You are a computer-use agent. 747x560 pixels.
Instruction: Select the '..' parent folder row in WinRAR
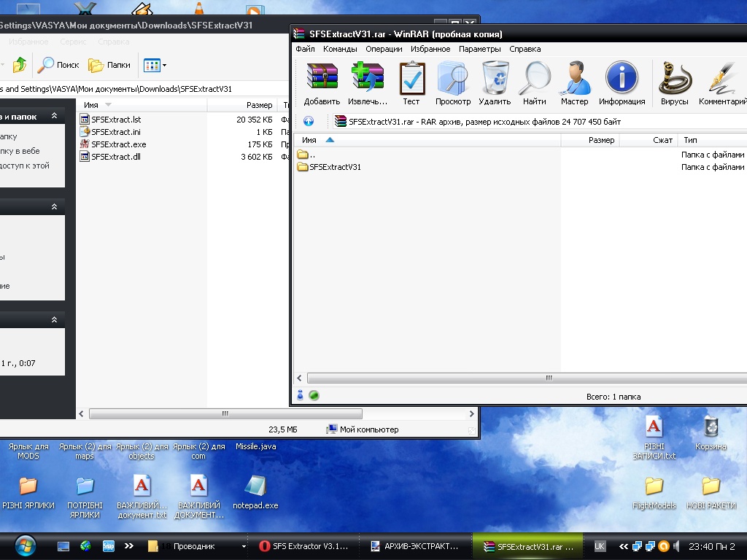(x=306, y=155)
